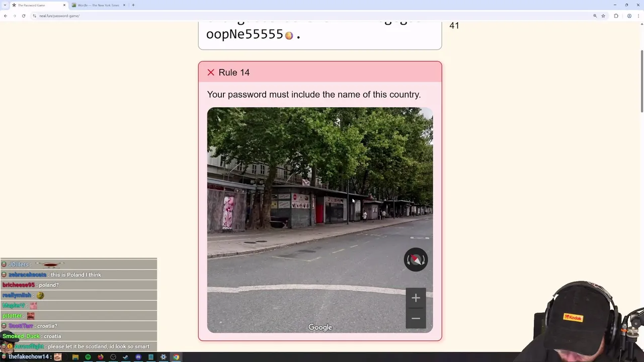The height and width of the screenshot is (362, 644).
Task: Click inside the password text box
Action: (320, 35)
